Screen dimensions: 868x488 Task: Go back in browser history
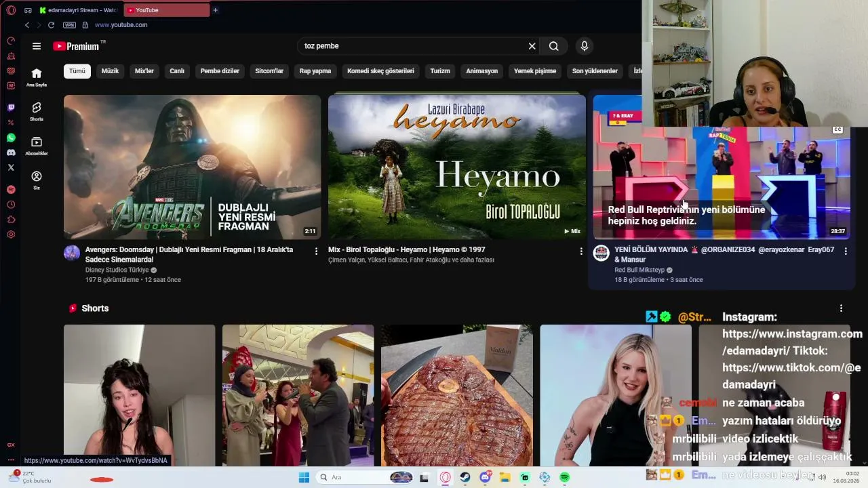26,25
